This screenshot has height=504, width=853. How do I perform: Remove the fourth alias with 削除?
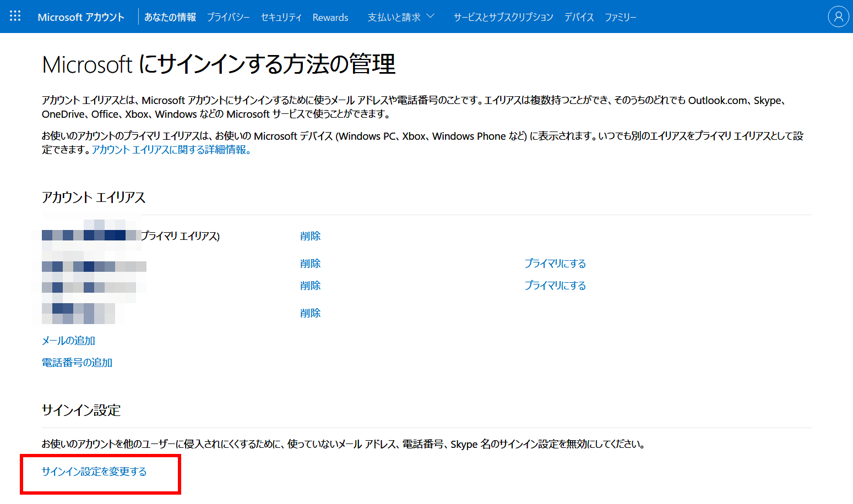310,313
